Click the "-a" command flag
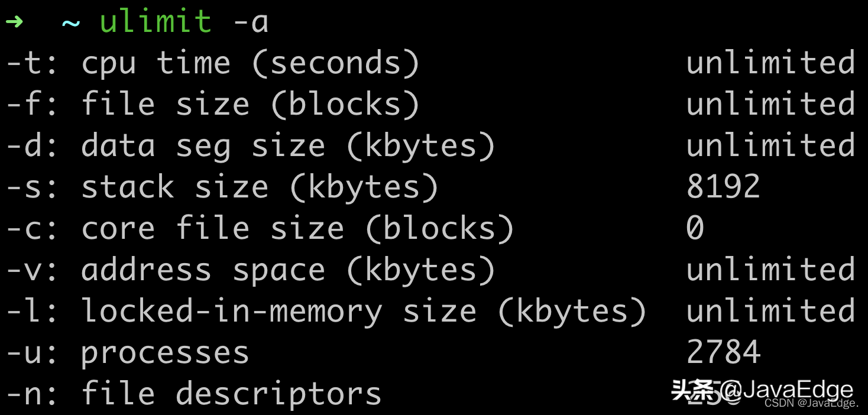The image size is (868, 415). click(x=251, y=22)
